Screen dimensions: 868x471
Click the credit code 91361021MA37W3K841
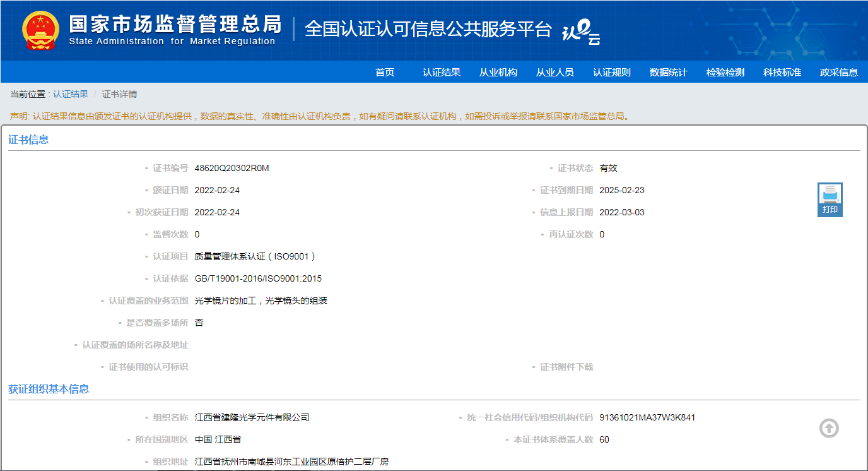pos(647,417)
